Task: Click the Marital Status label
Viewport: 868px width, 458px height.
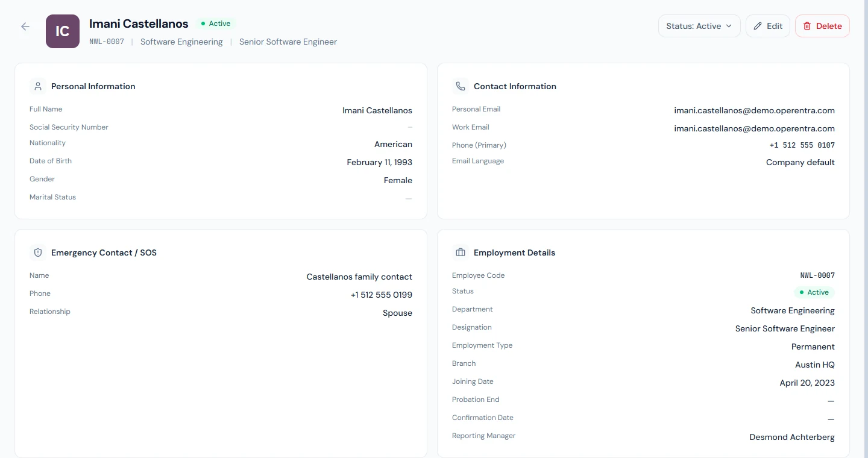Action: coord(52,197)
